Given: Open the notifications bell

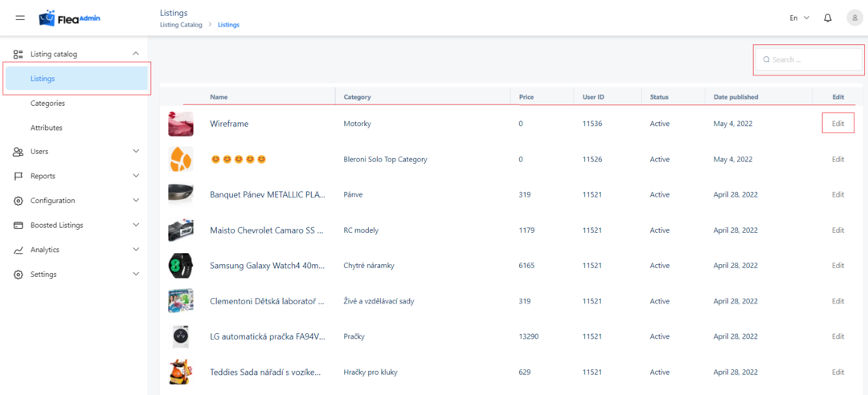Looking at the screenshot, I should click(x=828, y=18).
